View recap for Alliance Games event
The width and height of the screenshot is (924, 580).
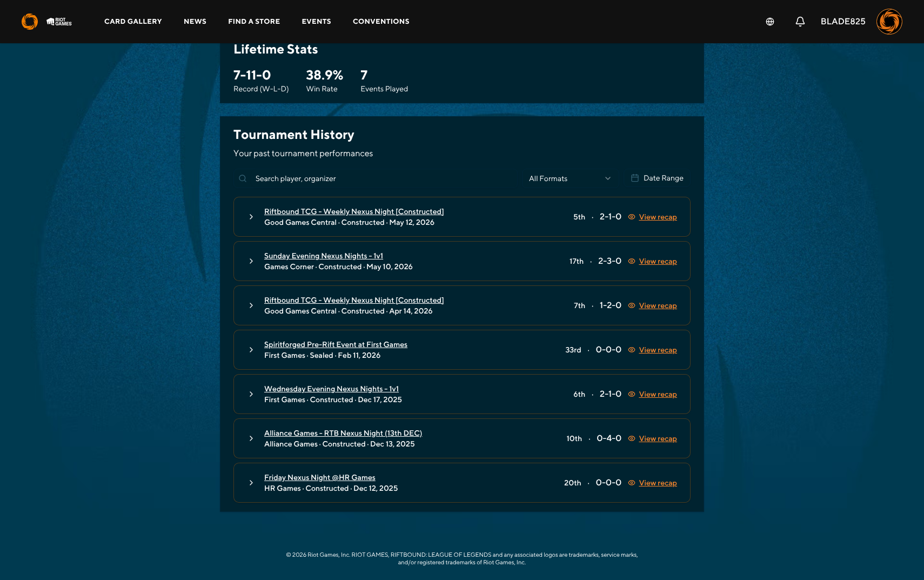[658, 438]
